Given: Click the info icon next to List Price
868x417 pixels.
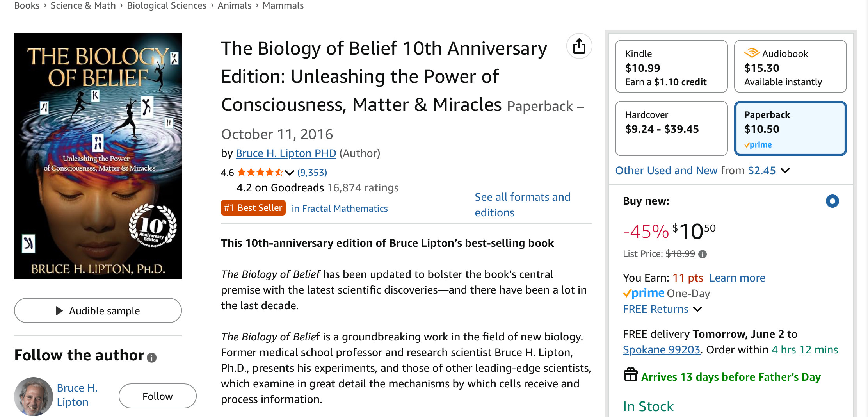Looking at the screenshot, I should coord(703,254).
